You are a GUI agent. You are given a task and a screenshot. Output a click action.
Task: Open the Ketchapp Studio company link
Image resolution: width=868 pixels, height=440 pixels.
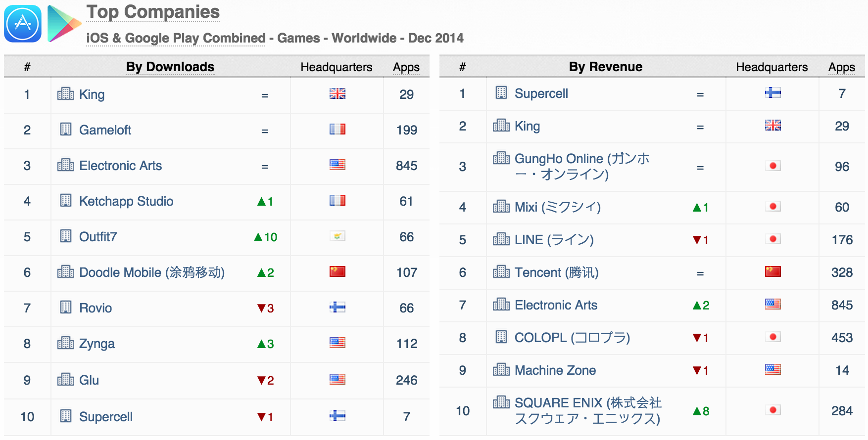[x=126, y=201]
